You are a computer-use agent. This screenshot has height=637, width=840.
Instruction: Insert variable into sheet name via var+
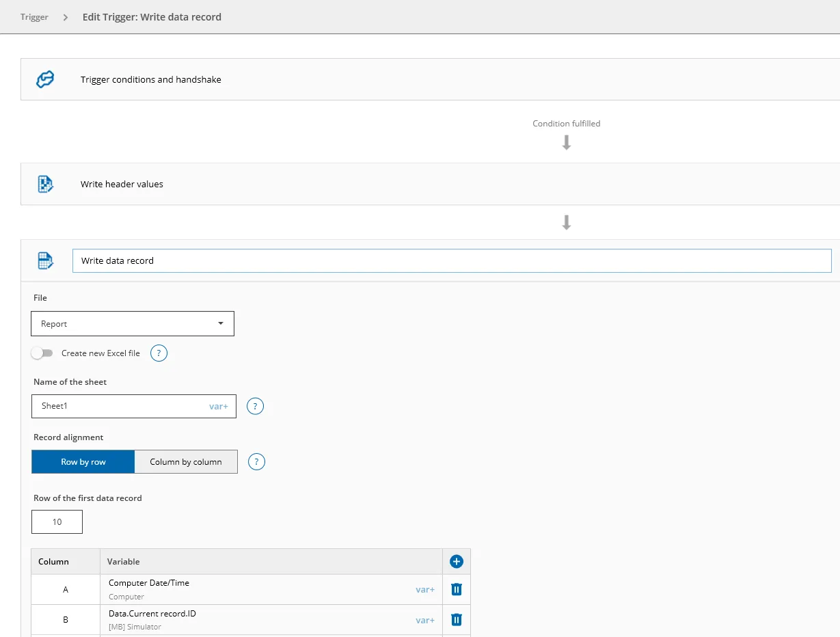pyautogui.click(x=219, y=406)
